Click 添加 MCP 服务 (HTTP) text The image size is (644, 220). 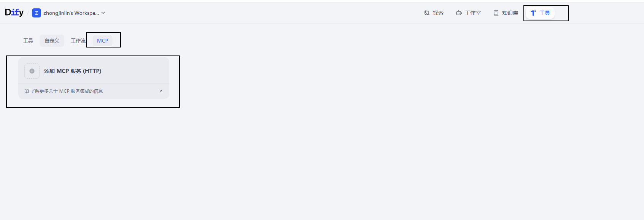coord(73,71)
